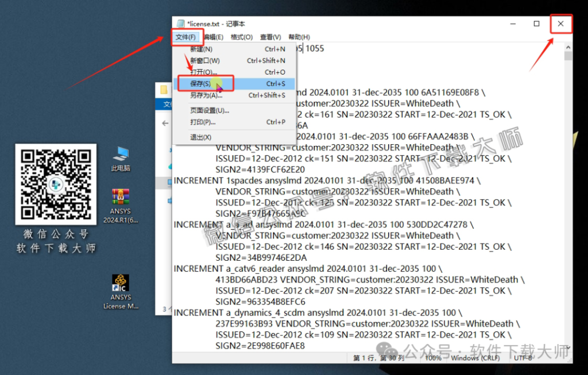Open the 格式(O) menu
The image size is (588, 375).
pyautogui.click(x=241, y=37)
